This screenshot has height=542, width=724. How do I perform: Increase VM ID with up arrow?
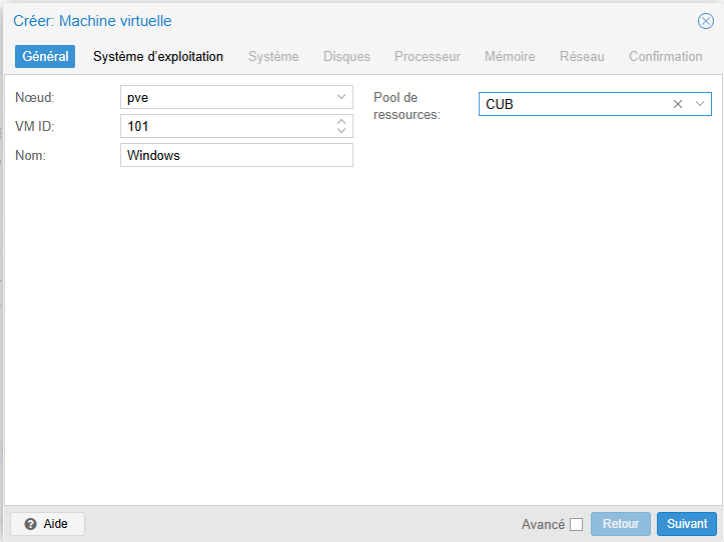tap(341, 121)
